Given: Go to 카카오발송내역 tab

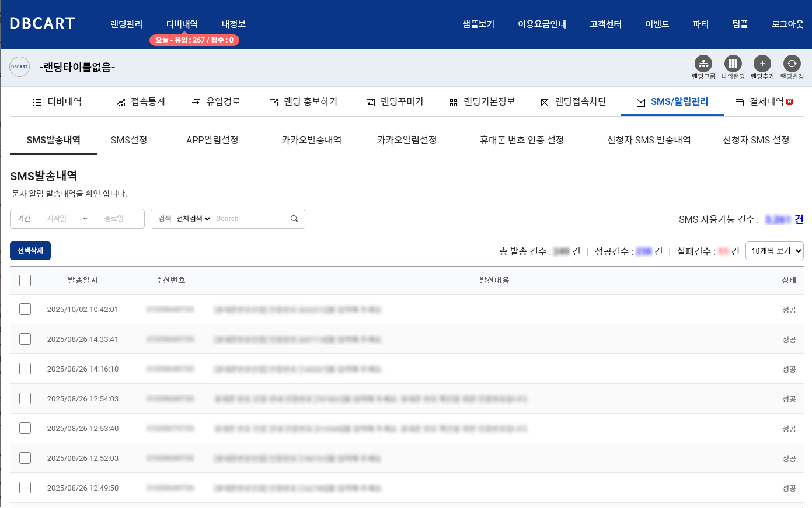Looking at the screenshot, I should (311, 140).
